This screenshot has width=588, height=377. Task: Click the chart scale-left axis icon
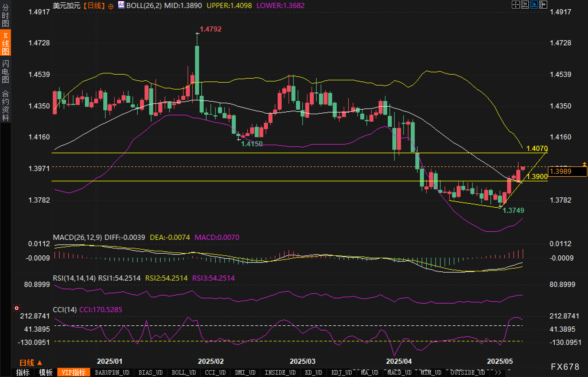(525, 5)
